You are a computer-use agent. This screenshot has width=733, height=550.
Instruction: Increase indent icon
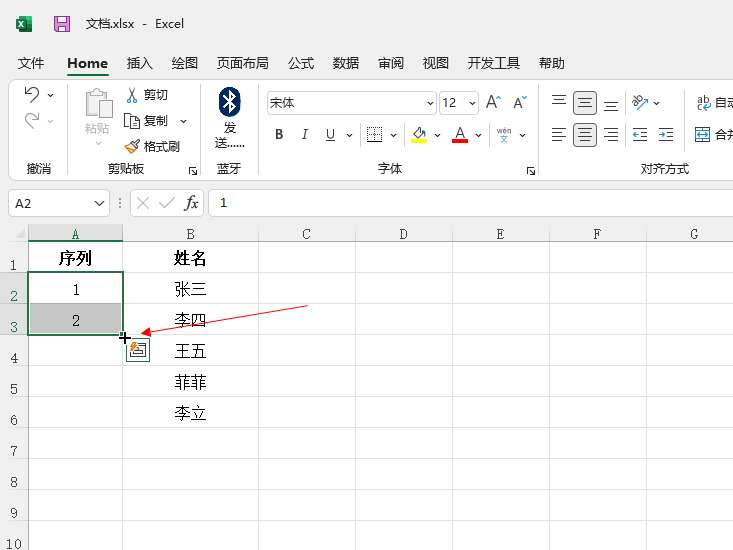(666, 135)
